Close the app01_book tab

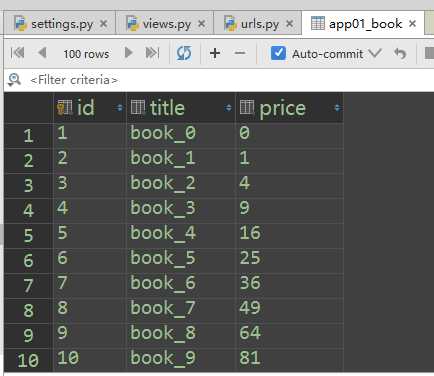tap(412, 24)
